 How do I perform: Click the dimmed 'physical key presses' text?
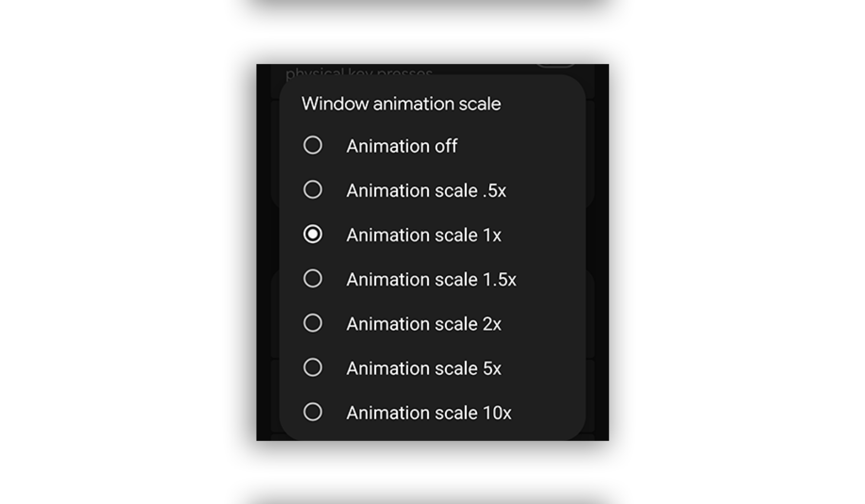[359, 72]
